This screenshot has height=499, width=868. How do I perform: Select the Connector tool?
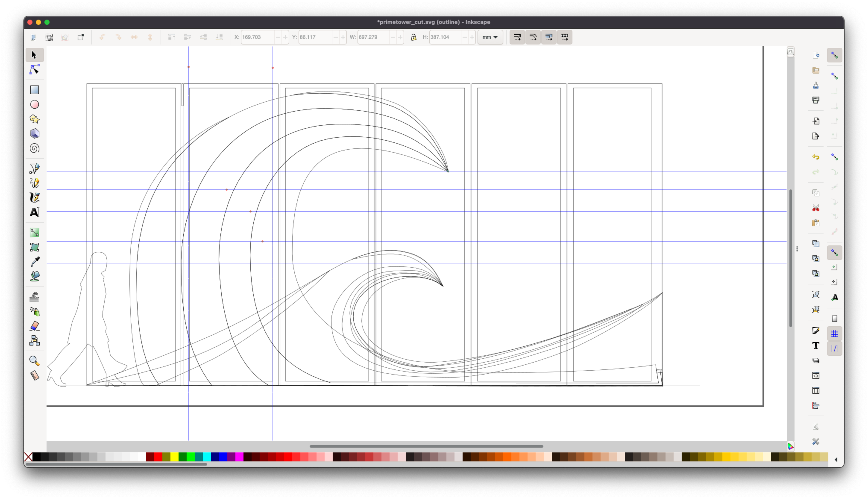point(34,341)
